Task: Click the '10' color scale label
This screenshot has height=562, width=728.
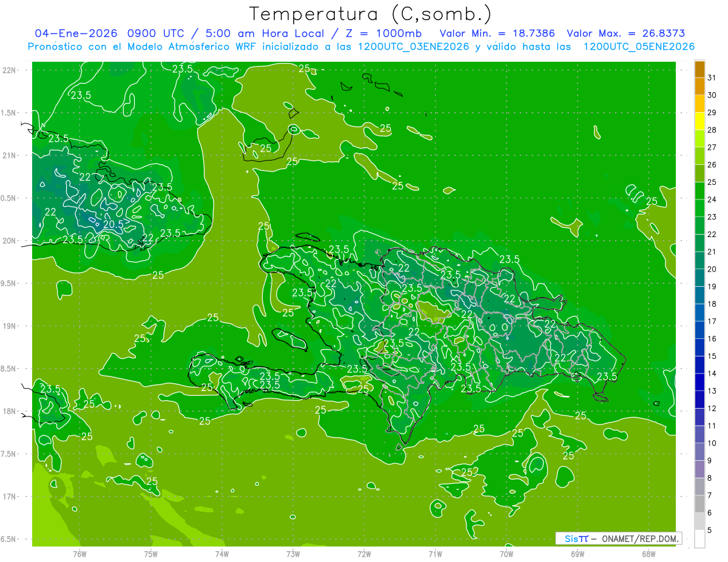Action: tap(712, 444)
